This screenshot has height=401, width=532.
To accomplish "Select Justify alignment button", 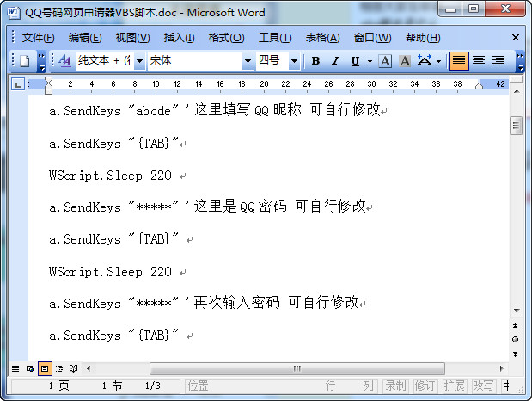I will click(x=459, y=61).
